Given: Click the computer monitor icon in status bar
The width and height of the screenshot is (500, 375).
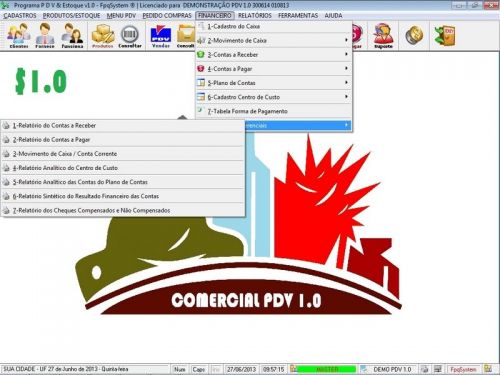Looking at the screenshot, I should pos(438,369).
